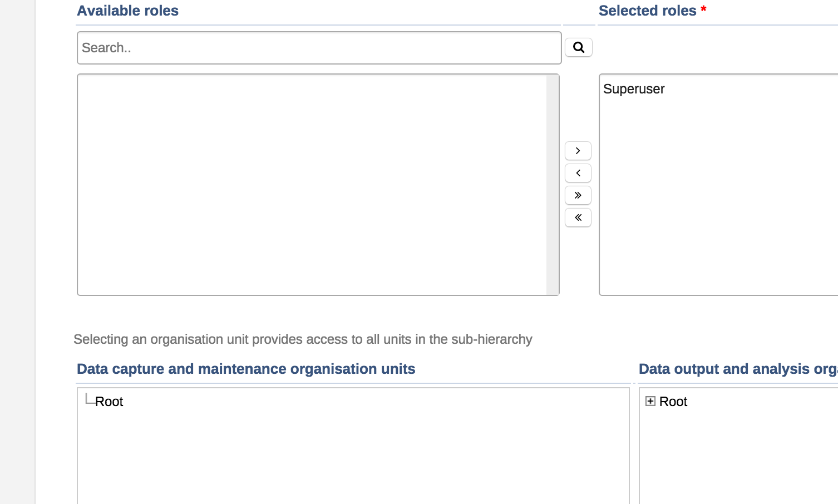Click inside the empty Available roles list
The width and height of the screenshot is (838, 504).
coord(312,184)
